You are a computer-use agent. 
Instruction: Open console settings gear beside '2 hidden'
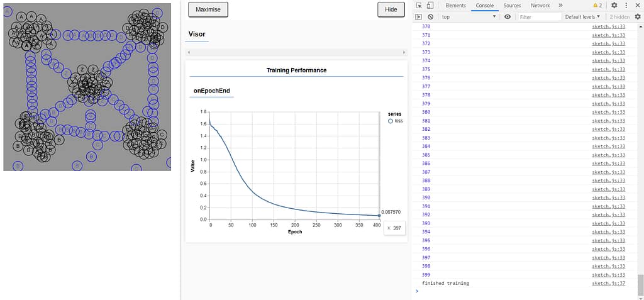click(637, 17)
